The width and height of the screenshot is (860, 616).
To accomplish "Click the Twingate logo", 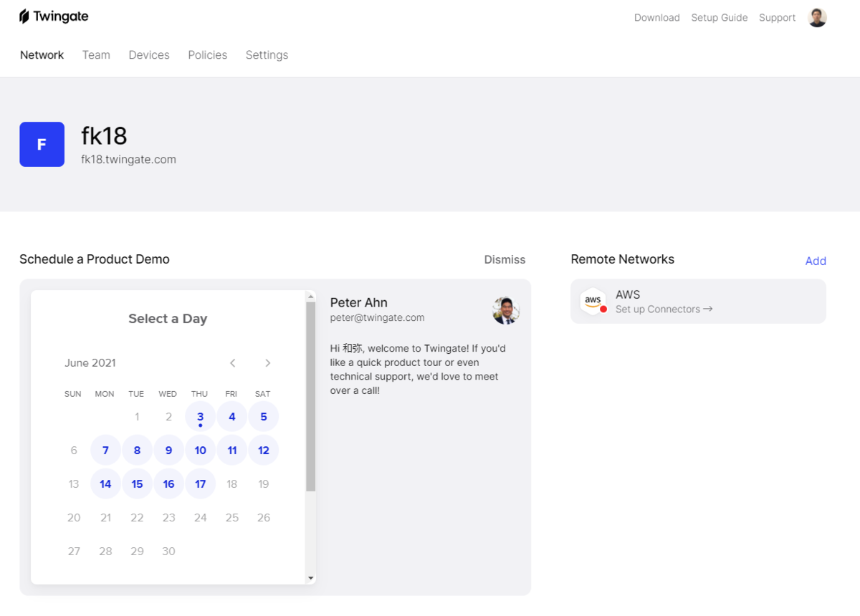I will pyautogui.click(x=54, y=16).
